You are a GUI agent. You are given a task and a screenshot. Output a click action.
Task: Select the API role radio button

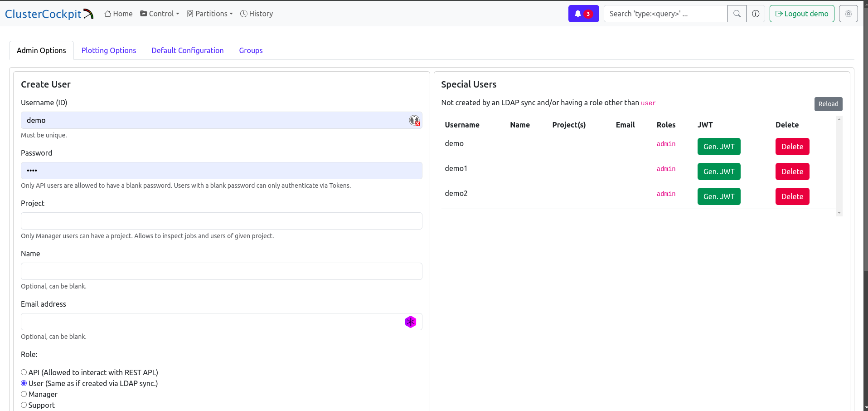(x=24, y=372)
